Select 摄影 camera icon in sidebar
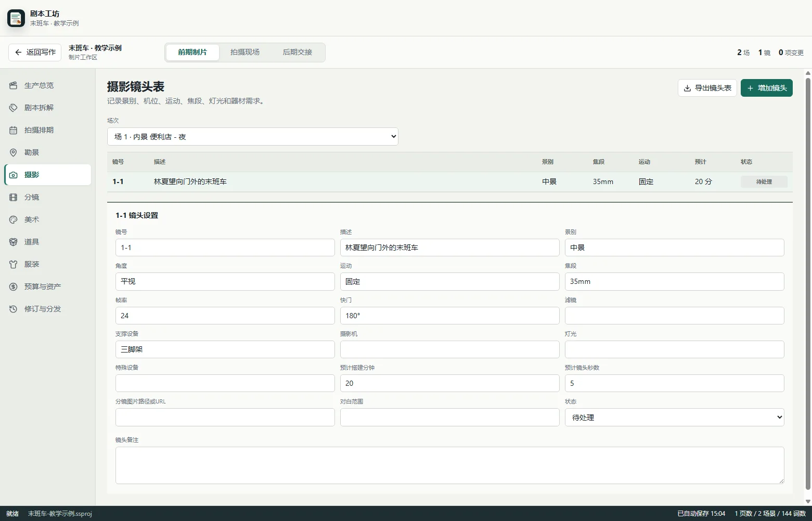This screenshot has width=812, height=521. point(14,175)
